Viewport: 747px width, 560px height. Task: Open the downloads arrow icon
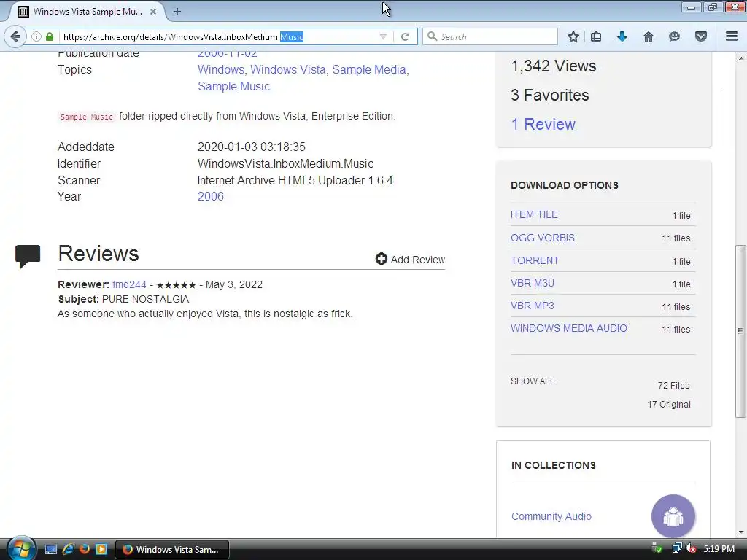pos(622,36)
